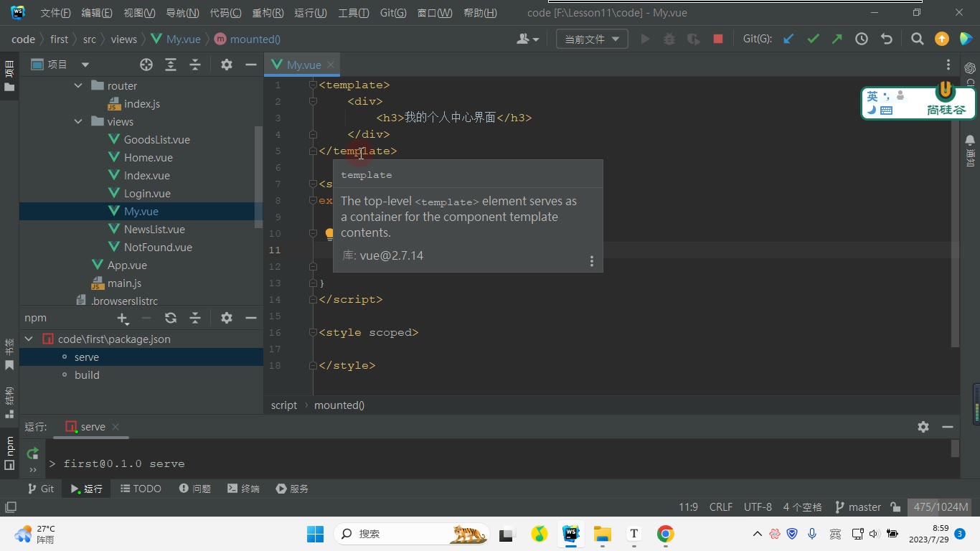Collapse the views folder
Screen dimensions: 980x551
click(78, 121)
